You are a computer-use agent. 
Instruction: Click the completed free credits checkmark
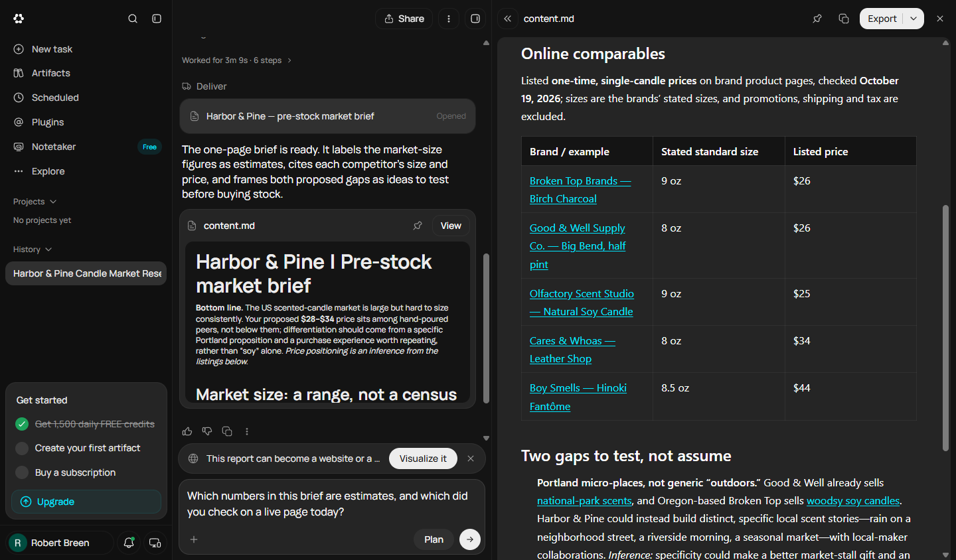[x=22, y=424]
